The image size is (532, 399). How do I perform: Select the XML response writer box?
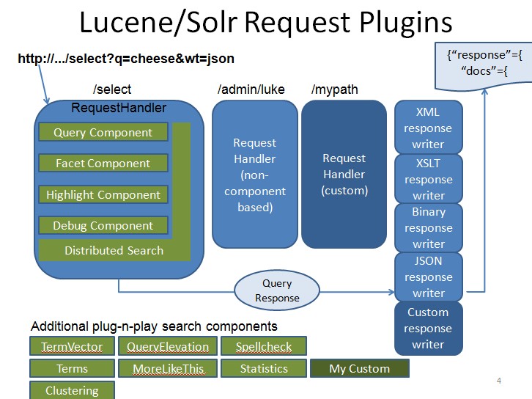429,128
